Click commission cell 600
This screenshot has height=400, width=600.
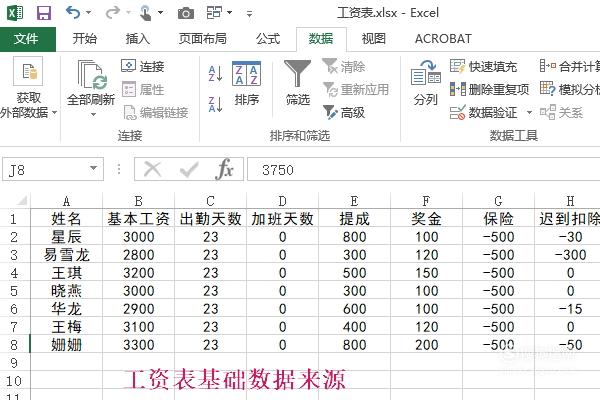354,309
